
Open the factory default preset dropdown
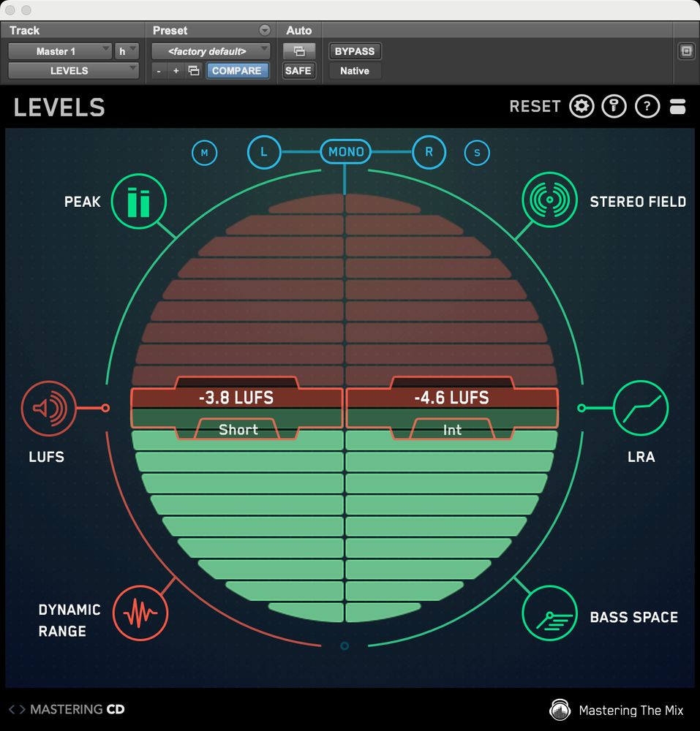(211, 51)
